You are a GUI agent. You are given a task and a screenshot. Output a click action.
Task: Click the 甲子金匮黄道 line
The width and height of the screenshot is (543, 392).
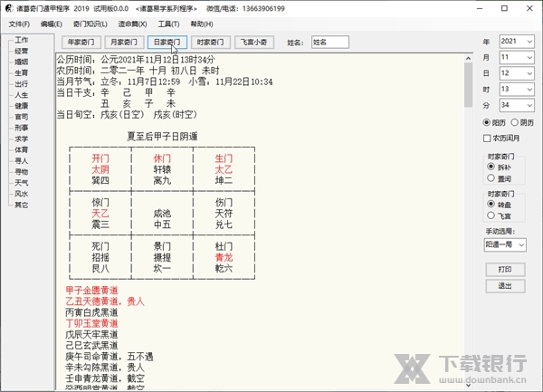(91, 291)
